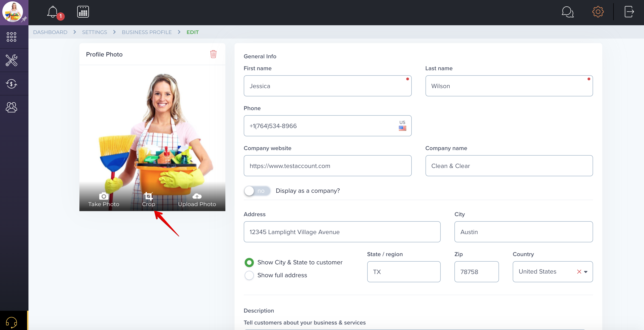
Task: Open the apps grid sidebar icon
Action: 11,37
